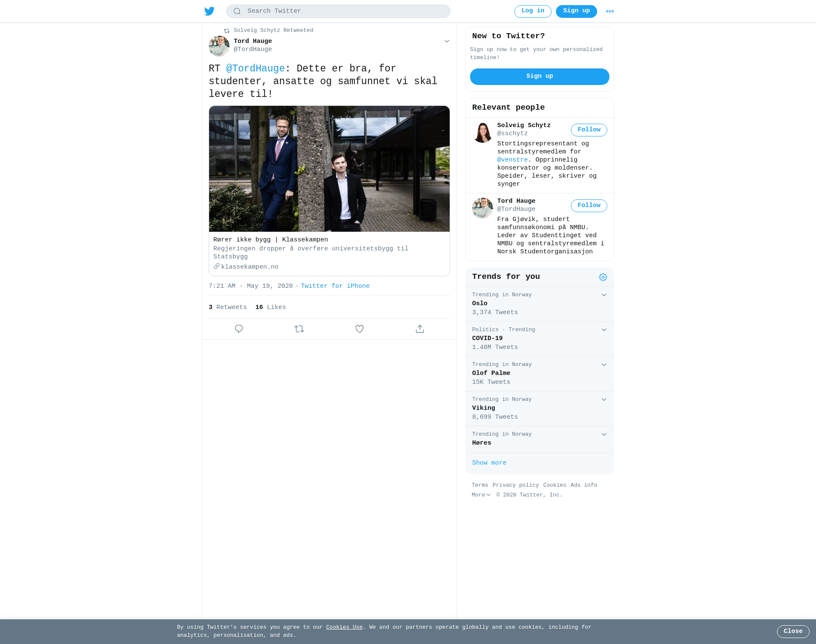Viewport: 816px width, 644px height.
Task: Open the Oslo trend options chevron
Action: tap(604, 295)
